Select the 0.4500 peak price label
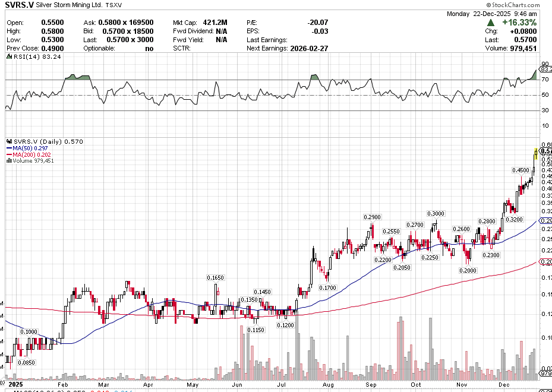Image resolution: width=552 pixels, height=392 pixels. coord(521,170)
